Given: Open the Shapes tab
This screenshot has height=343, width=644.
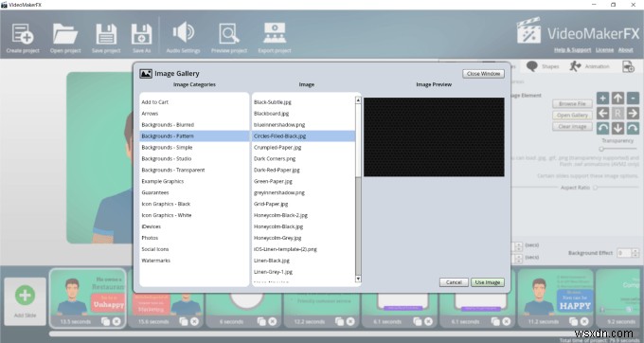Looking at the screenshot, I should (543, 66).
